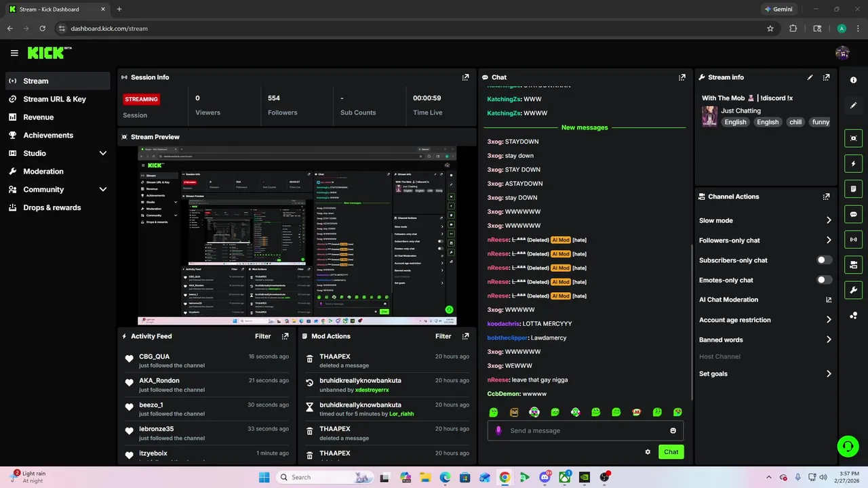
Task: Open Revenue in the sidebar
Action: click(x=58, y=117)
